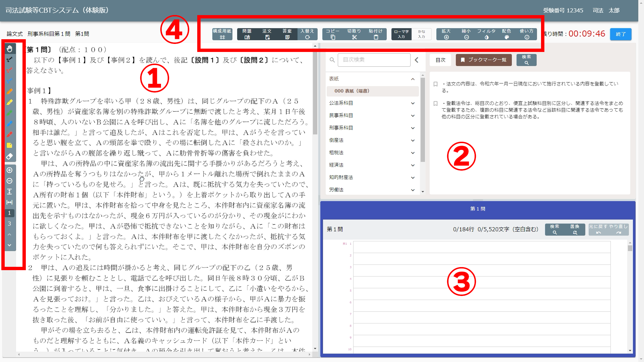Click the フィルタ contrast icon
The height and width of the screenshot is (362, 644).
[x=486, y=34]
